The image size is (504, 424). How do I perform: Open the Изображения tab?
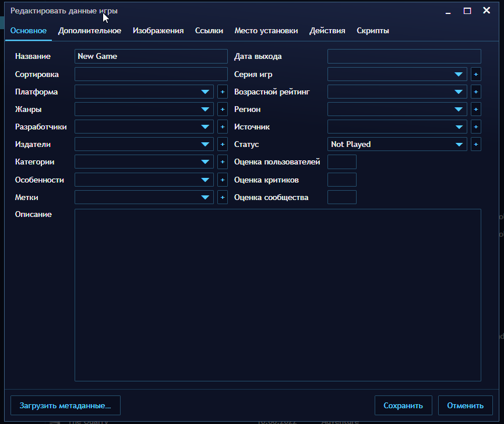pyautogui.click(x=158, y=31)
